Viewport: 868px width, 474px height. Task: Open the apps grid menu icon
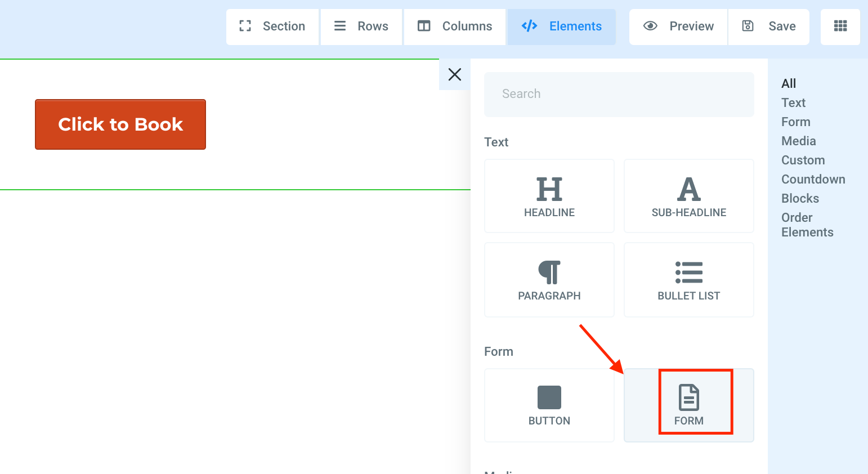pos(840,26)
